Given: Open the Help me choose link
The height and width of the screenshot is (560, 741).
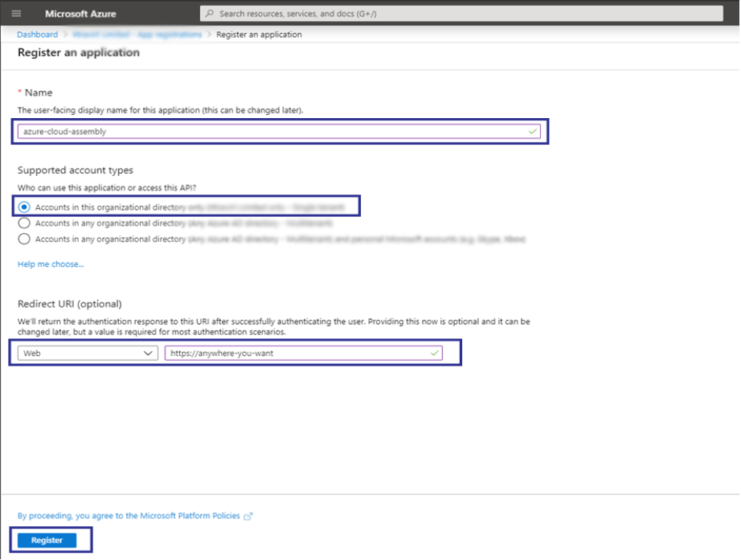Looking at the screenshot, I should pyautogui.click(x=51, y=264).
